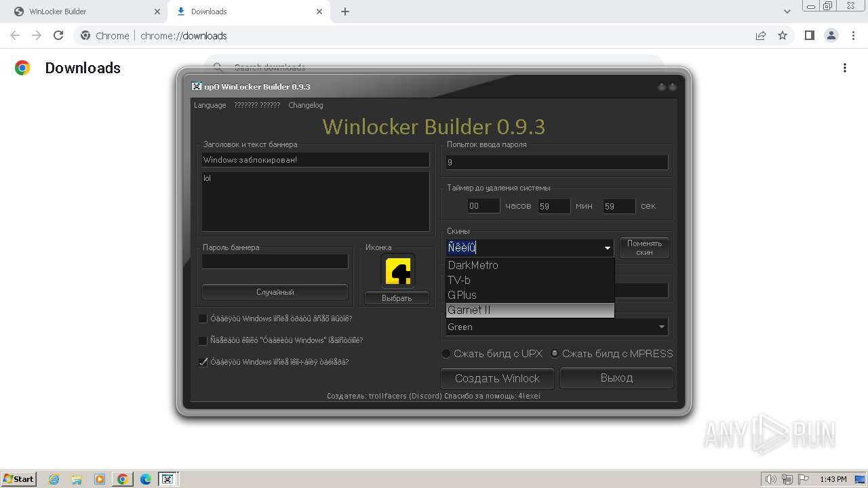Open the Action Center flag icon
Viewport: 868px width, 488px height.
(x=804, y=479)
